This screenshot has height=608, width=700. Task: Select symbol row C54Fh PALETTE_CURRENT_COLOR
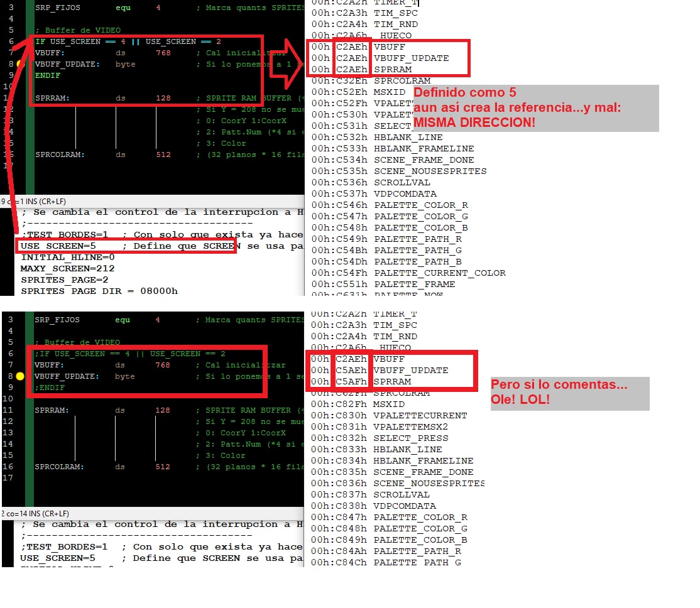click(408, 273)
